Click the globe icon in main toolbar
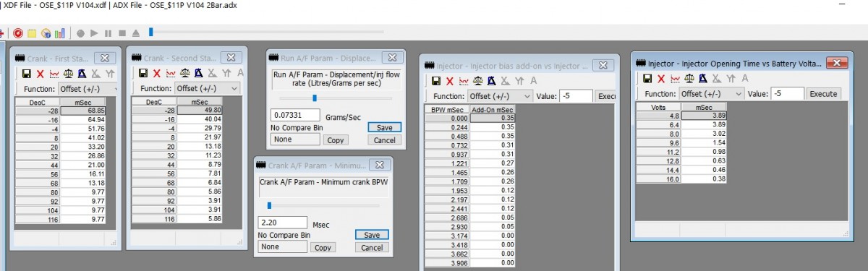 (46, 33)
